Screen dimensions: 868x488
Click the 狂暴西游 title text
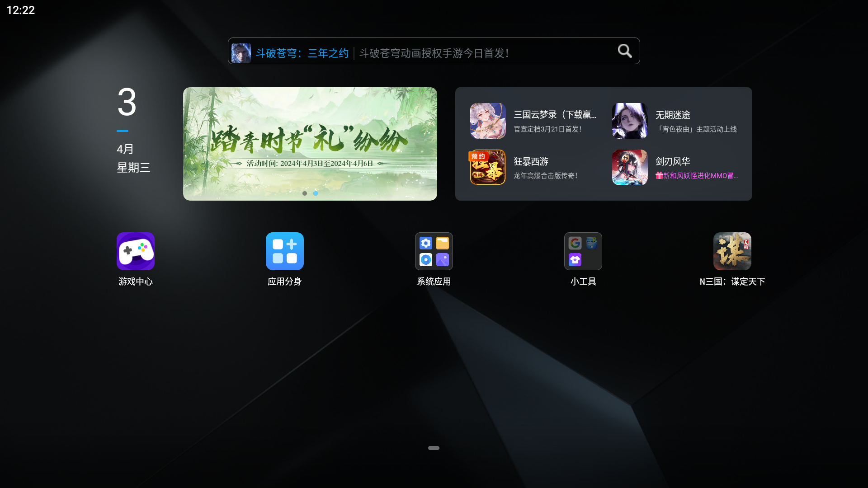(x=531, y=161)
